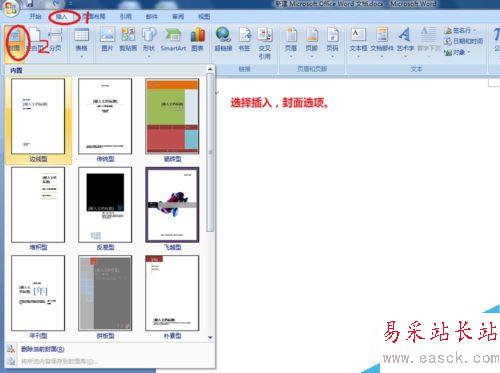Screen dimensions: 500x373
Task: Click the cover gallery scrollbar thumb
Action: pos(210,152)
